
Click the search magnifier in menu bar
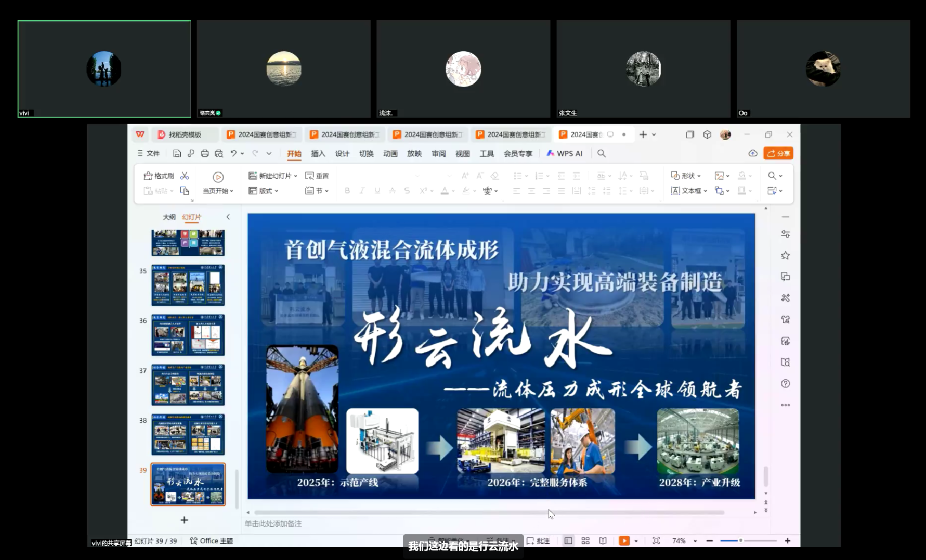(x=601, y=154)
